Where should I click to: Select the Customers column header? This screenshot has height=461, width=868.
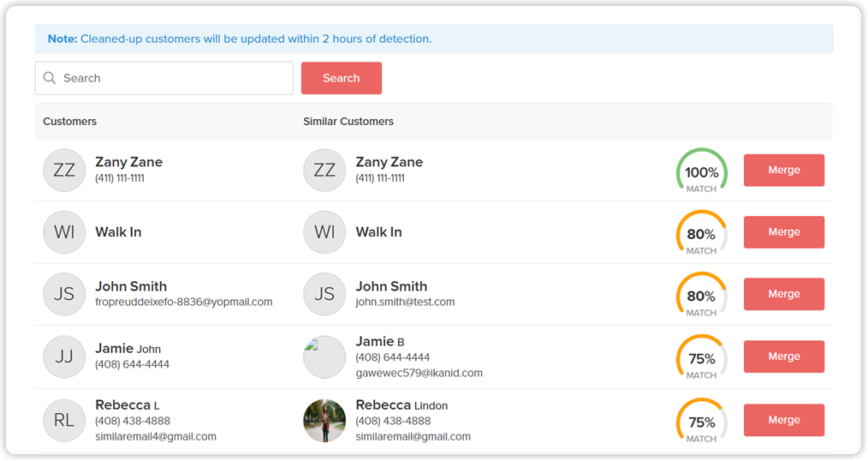click(69, 122)
